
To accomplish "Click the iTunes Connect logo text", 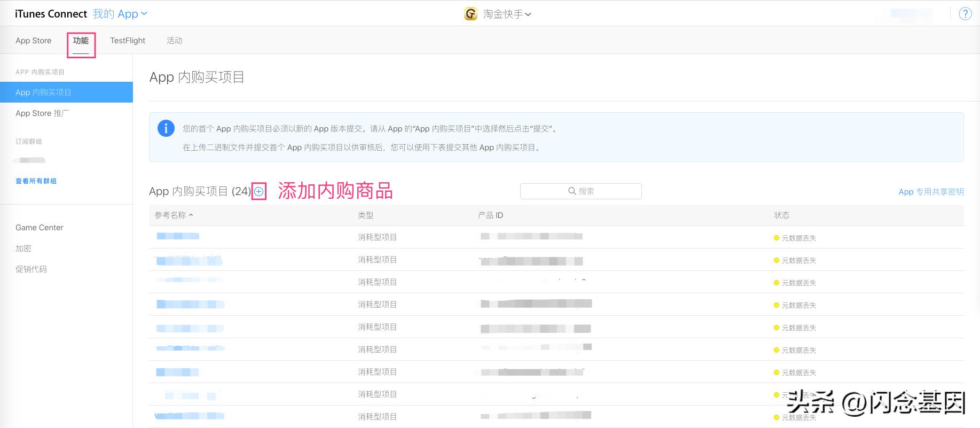I will pos(51,14).
